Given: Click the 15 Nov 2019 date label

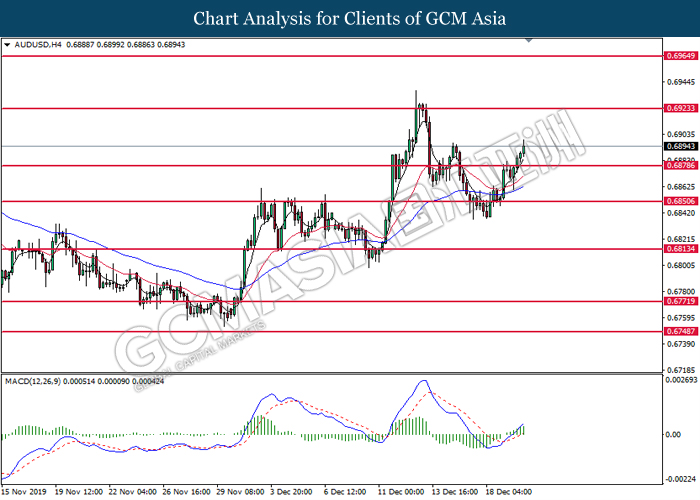Looking at the screenshot, I should [24, 492].
